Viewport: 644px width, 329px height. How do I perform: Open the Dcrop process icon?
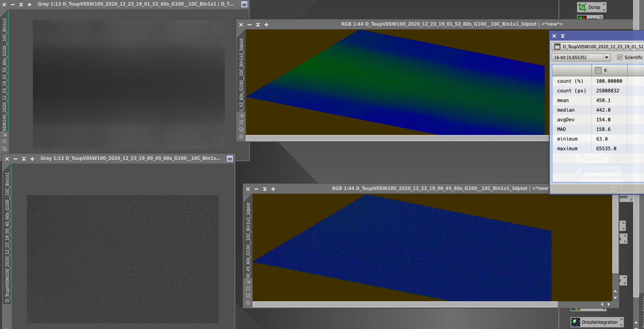click(x=591, y=7)
